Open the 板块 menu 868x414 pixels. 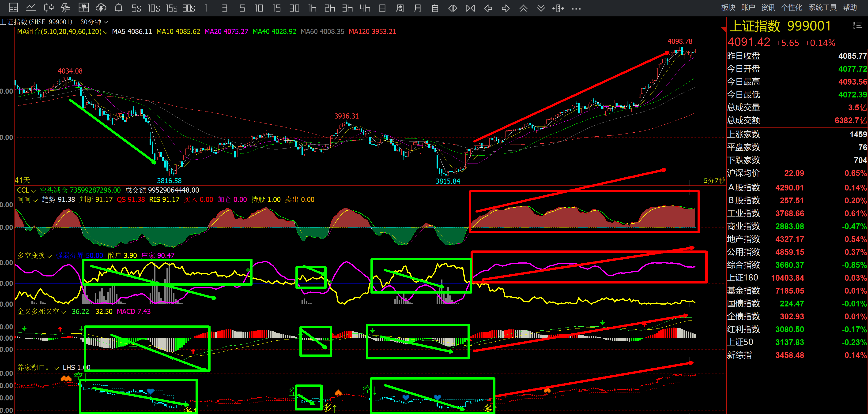click(x=728, y=7)
